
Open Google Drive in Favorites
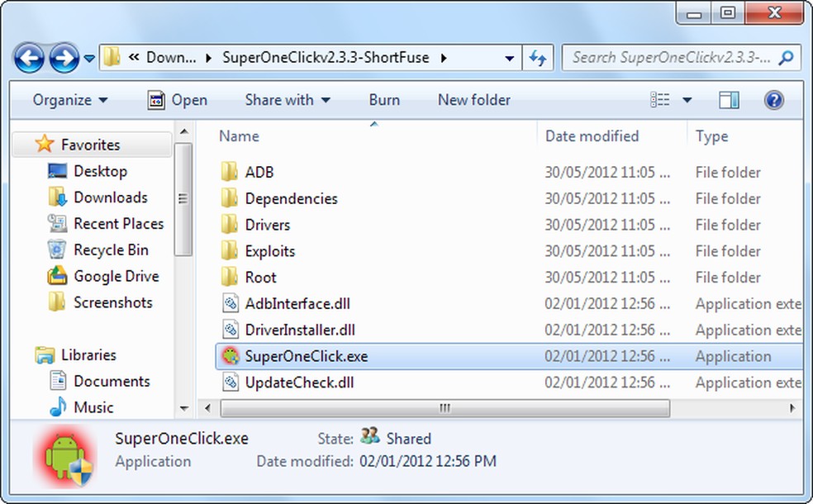coord(116,276)
